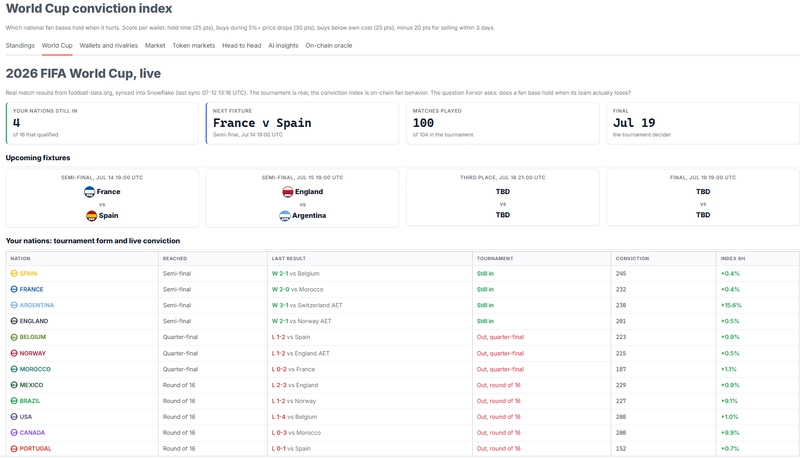Open the BRAZIL nation name
The image size is (800, 458).
click(x=30, y=401)
